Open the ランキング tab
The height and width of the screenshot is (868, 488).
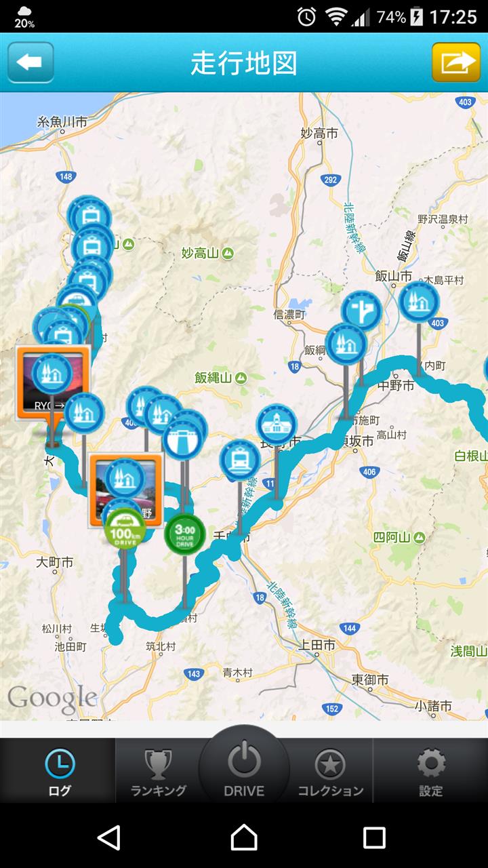[x=158, y=772]
